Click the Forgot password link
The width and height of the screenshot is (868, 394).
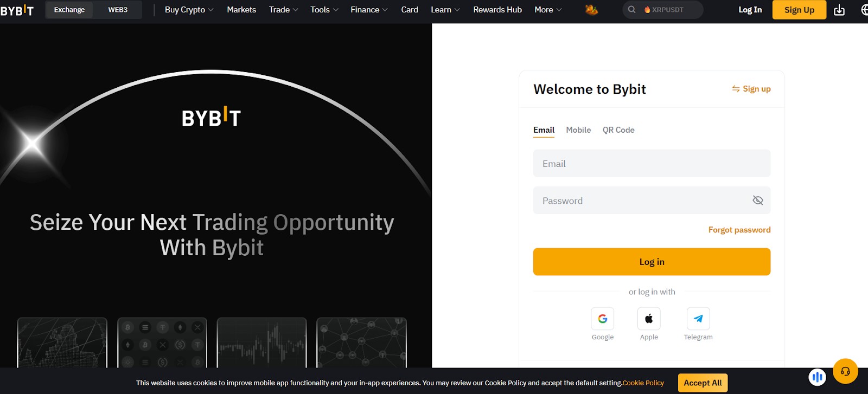[739, 230]
